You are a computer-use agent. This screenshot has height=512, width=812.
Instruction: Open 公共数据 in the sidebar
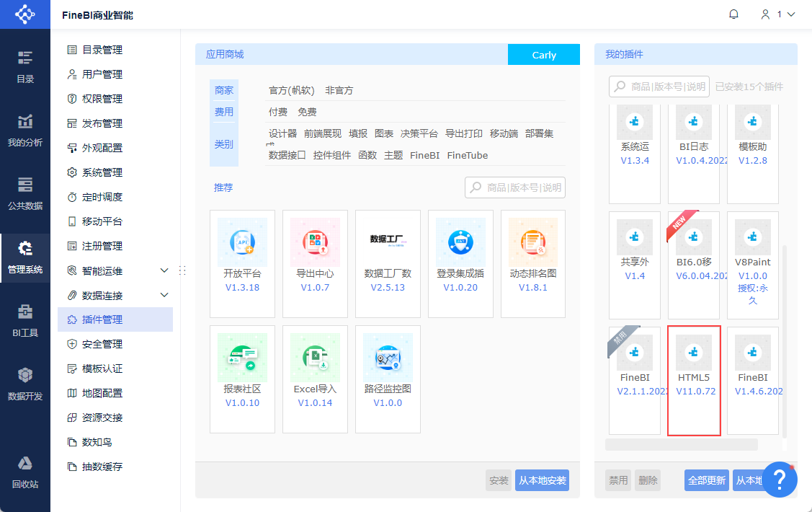[x=24, y=194]
